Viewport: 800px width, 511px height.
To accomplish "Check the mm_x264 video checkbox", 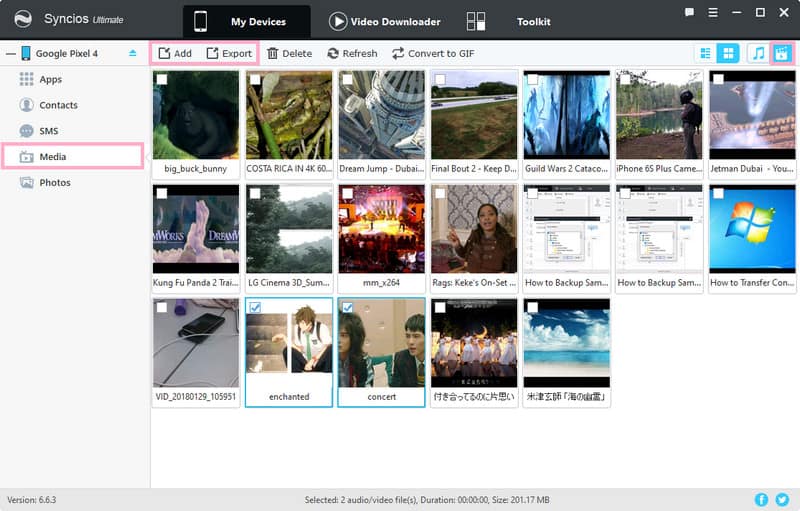I will (347, 193).
